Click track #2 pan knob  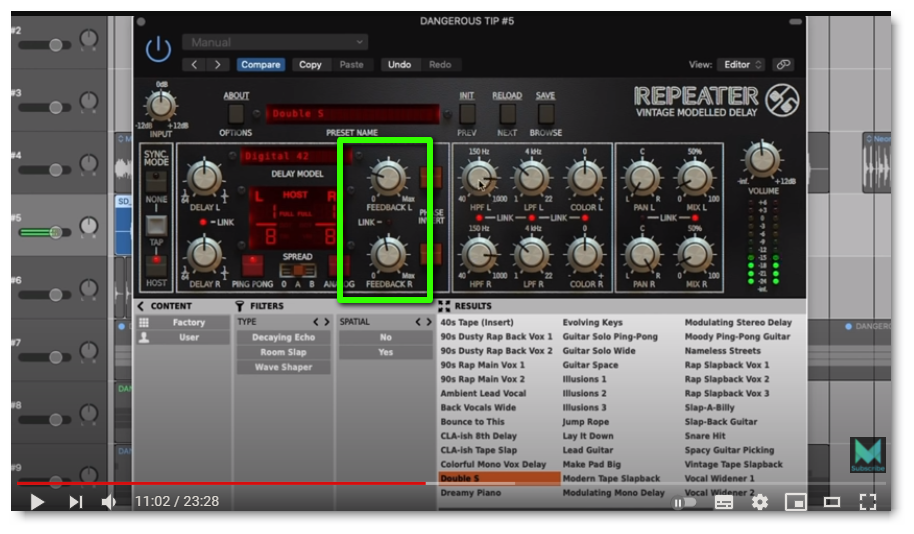[x=89, y=38]
